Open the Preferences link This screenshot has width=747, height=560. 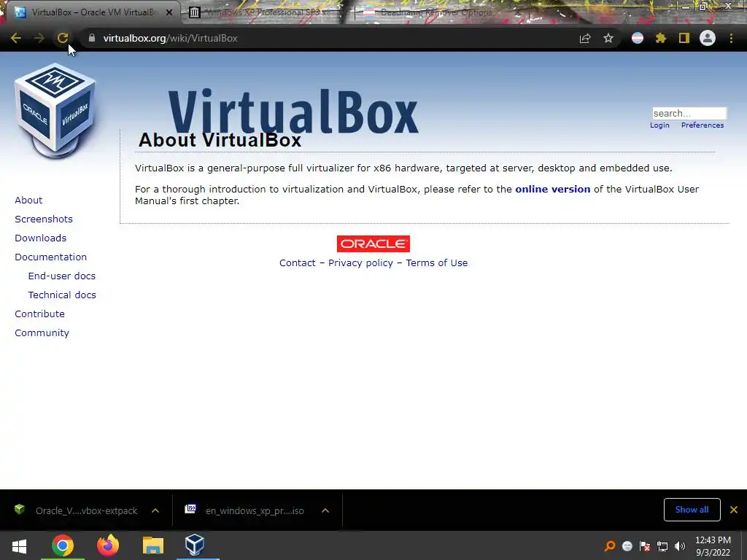tap(703, 125)
